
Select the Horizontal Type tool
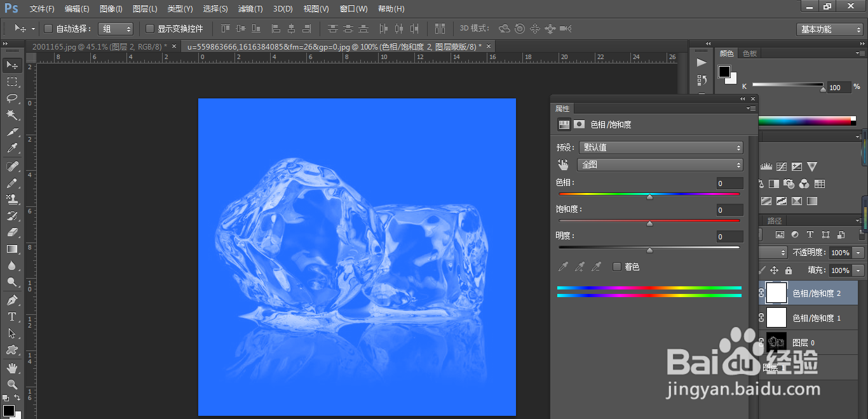[12, 316]
